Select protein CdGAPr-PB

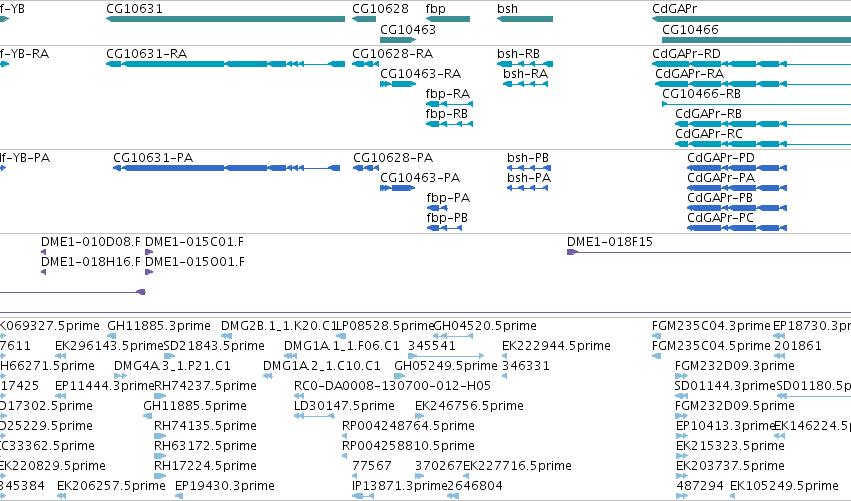coord(737,208)
